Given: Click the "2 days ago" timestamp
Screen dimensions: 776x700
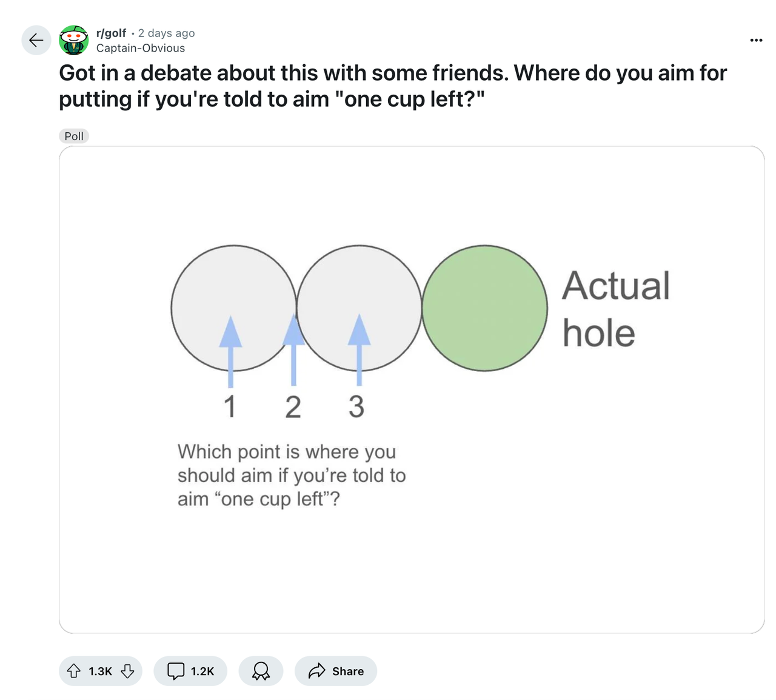Looking at the screenshot, I should (166, 33).
